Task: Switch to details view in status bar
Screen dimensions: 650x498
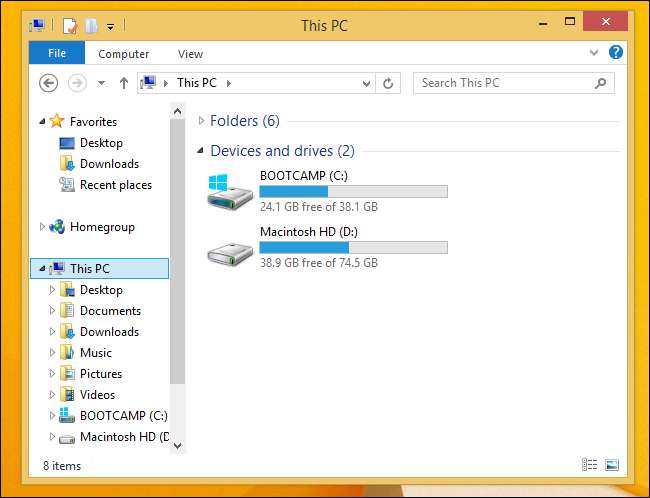Action: tap(590, 465)
